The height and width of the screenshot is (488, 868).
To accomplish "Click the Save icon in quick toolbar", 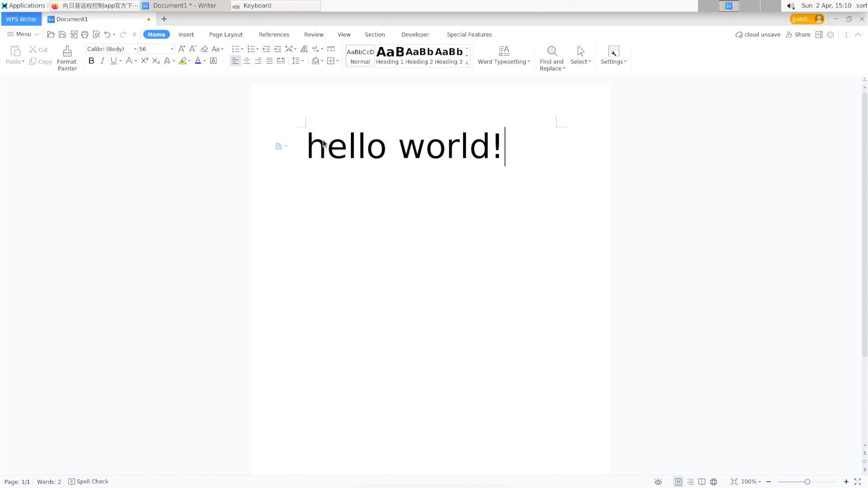I will click(62, 35).
